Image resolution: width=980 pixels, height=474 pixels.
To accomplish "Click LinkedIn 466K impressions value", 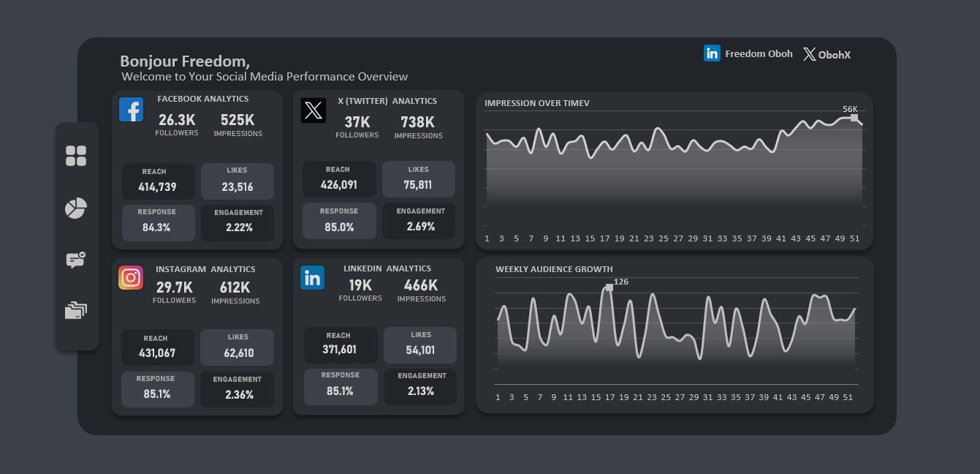I will tap(421, 285).
